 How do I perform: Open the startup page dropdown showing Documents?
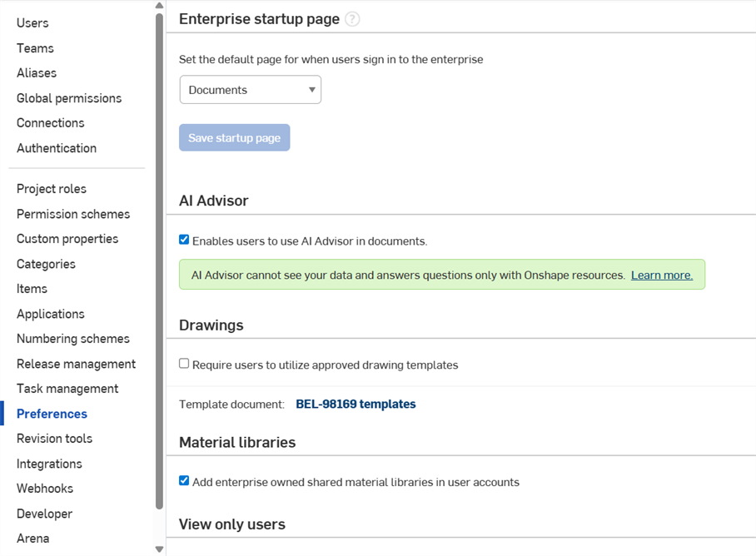tap(250, 89)
